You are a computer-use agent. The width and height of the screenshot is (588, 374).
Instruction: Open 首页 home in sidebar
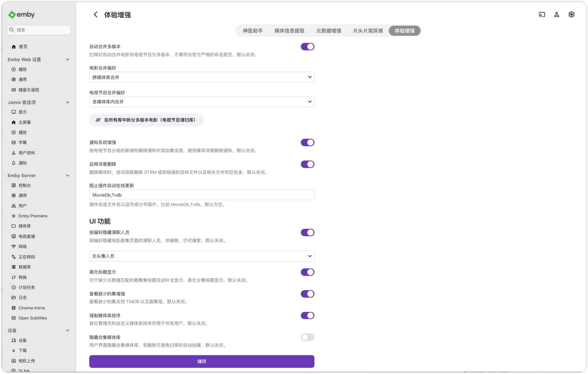click(x=23, y=47)
